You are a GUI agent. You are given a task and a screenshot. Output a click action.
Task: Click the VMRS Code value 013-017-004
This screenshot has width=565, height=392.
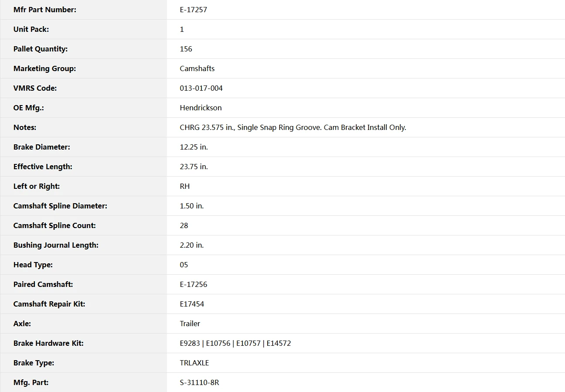[x=201, y=88]
